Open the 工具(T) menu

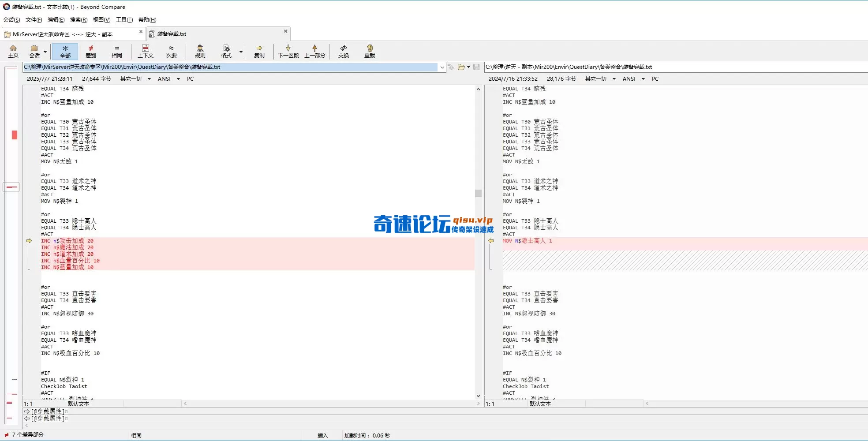click(x=124, y=19)
